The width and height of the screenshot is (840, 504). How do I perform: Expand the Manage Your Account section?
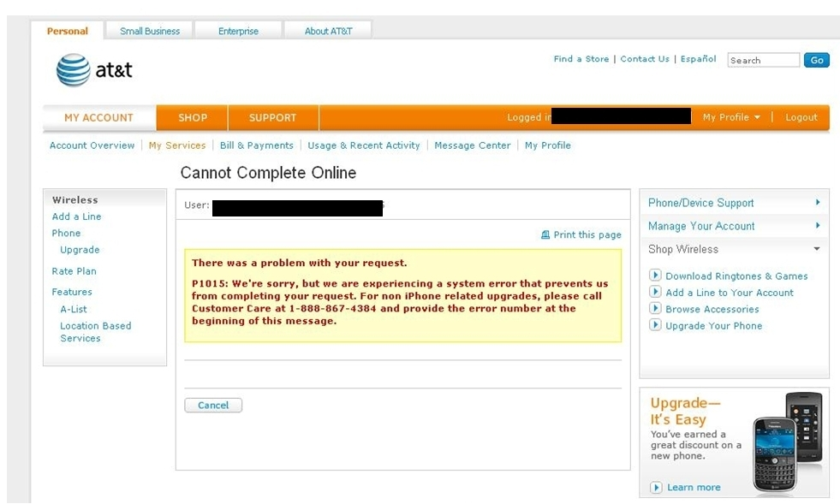pos(734,226)
